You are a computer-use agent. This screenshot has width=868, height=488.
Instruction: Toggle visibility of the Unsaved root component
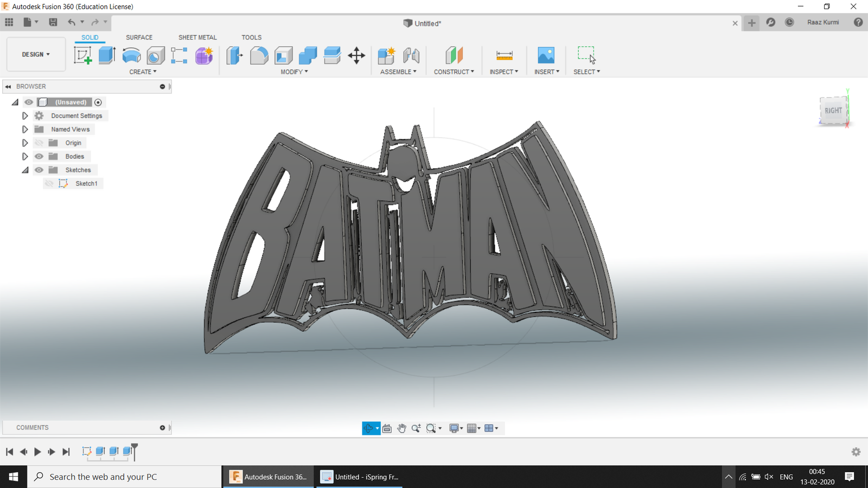(x=29, y=102)
